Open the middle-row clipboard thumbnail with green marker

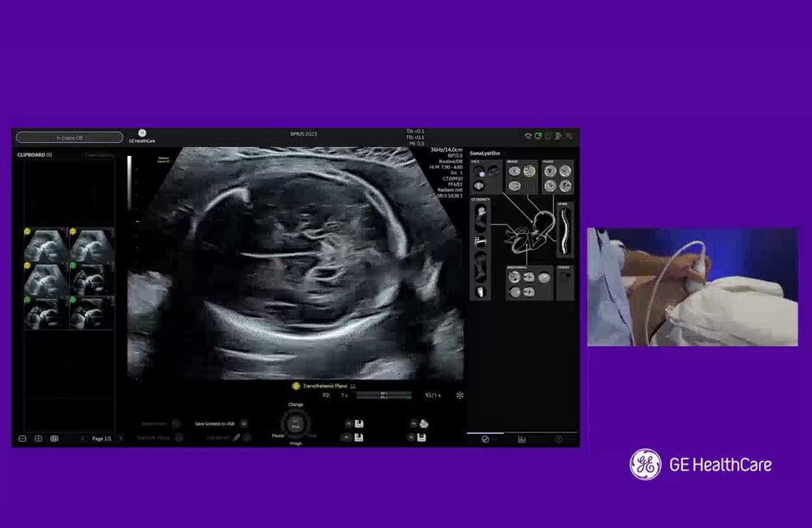tap(92, 279)
